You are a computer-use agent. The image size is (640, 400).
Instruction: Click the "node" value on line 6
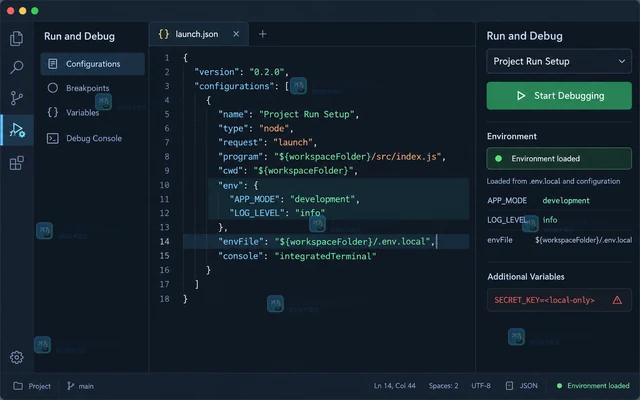(274, 129)
